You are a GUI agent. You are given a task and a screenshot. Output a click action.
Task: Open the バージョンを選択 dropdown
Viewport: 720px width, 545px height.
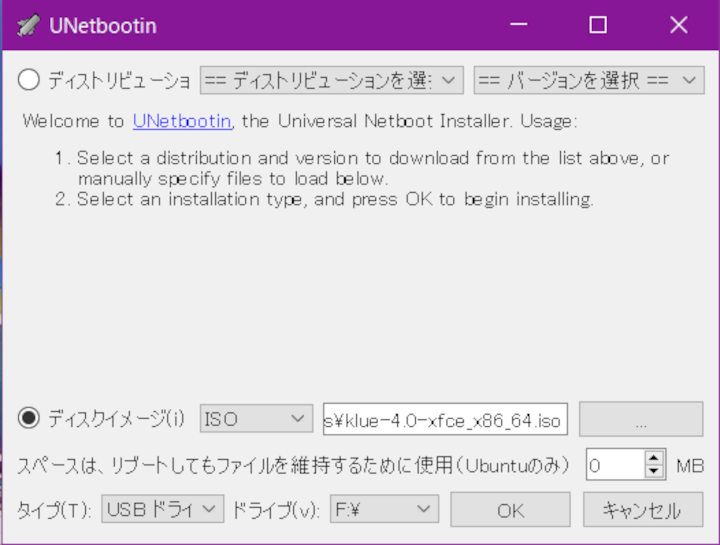pyautogui.click(x=589, y=80)
